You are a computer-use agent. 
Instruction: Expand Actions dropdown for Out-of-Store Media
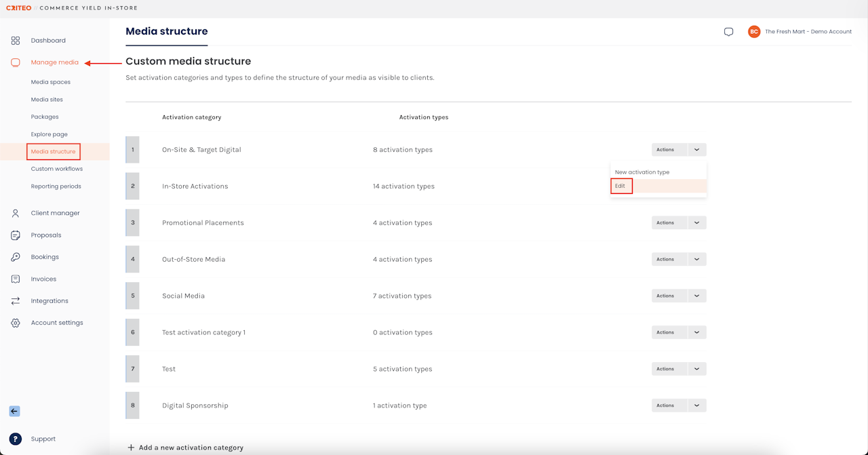click(x=696, y=259)
